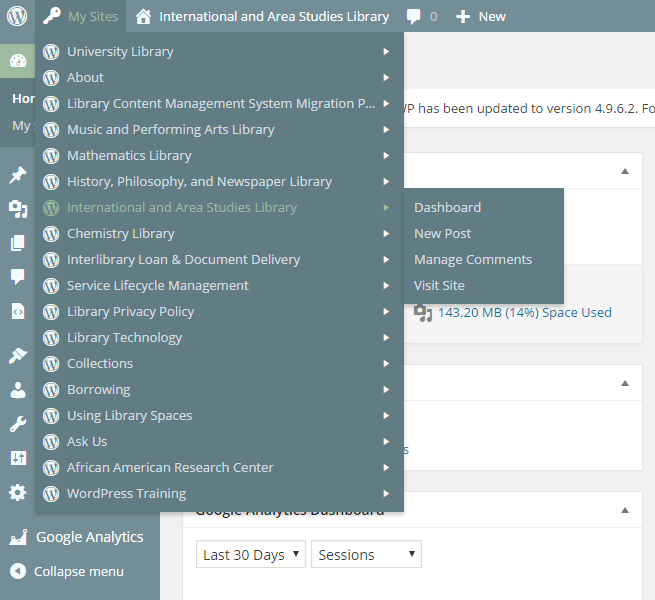Collapse the top dashboard widget triangle
The image size is (655, 600).
[625, 171]
